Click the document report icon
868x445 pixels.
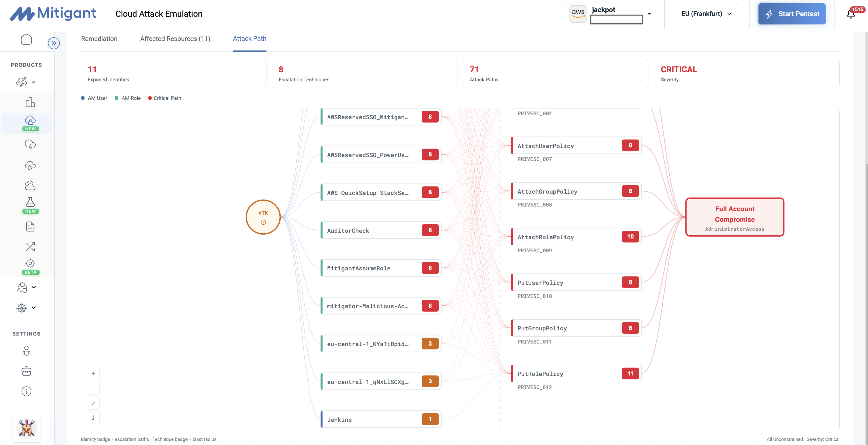point(30,227)
